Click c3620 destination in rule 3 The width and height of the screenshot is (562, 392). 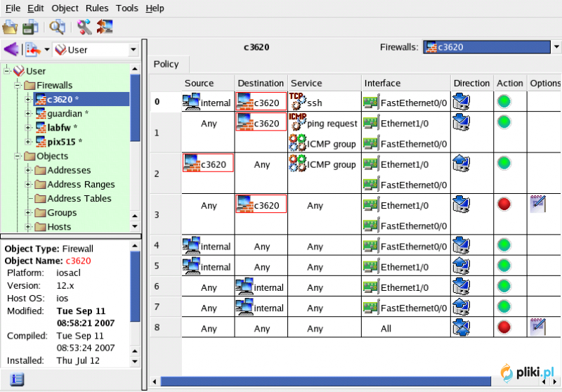[x=261, y=204]
